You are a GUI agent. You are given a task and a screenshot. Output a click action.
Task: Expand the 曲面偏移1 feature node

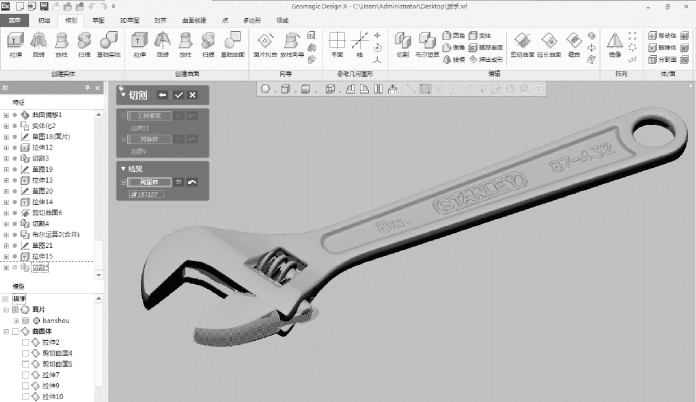coord(6,115)
